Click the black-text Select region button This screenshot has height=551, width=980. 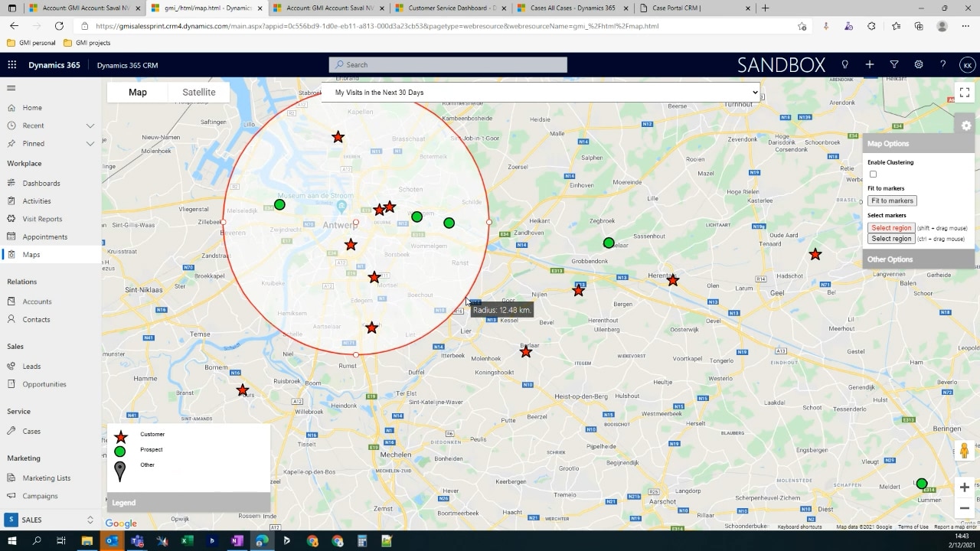[891, 239]
